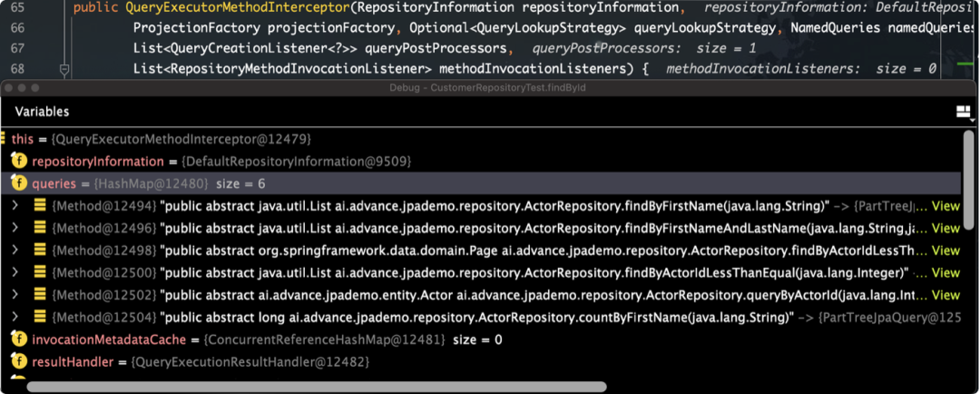The height and width of the screenshot is (394, 980).
Task: Click the entry icon of Method@12500
Action: (x=39, y=272)
